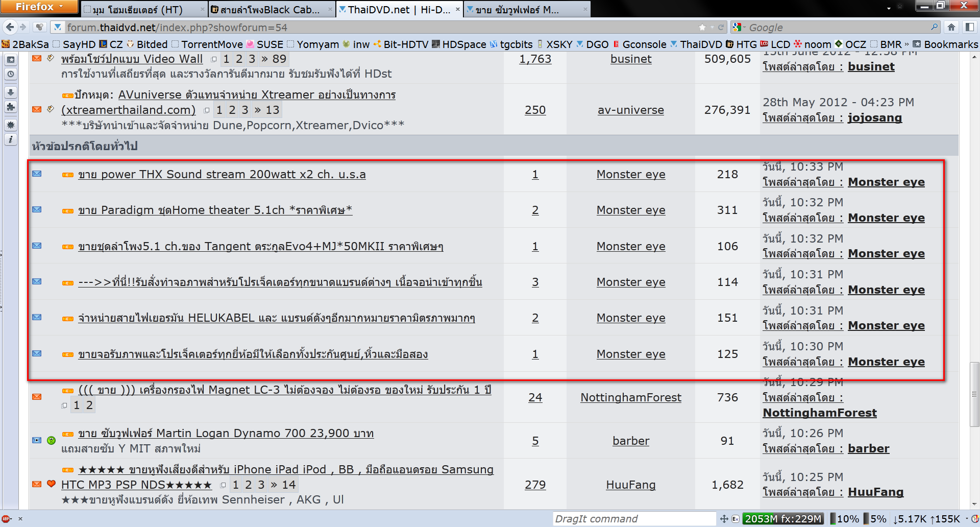Click the toolbar button next to forward arrow
This screenshot has width=980, height=527.
(x=39, y=27)
